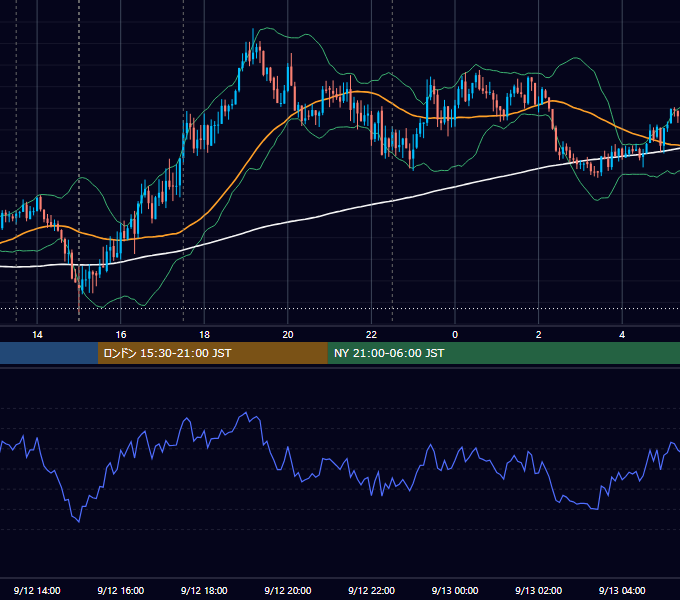Click the 9/12 20:00 indicator axis label
Screen dimensions: 680x600
tap(288, 590)
